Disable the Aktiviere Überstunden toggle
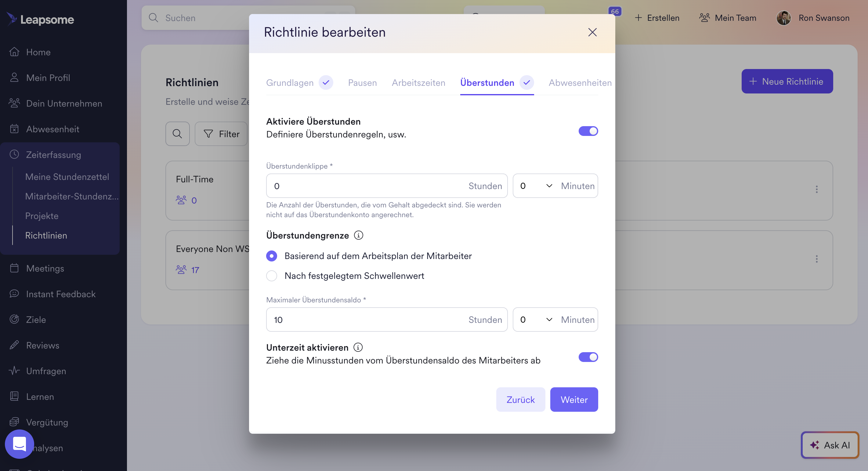 tap(588, 131)
